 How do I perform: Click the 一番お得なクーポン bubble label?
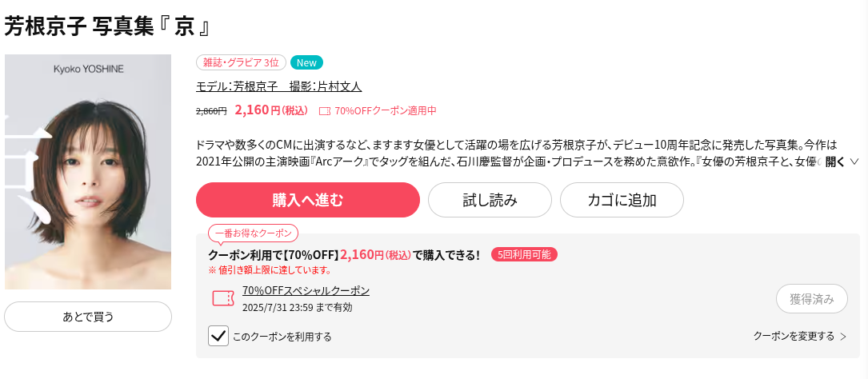pyautogui.click(x=253, y=233)
